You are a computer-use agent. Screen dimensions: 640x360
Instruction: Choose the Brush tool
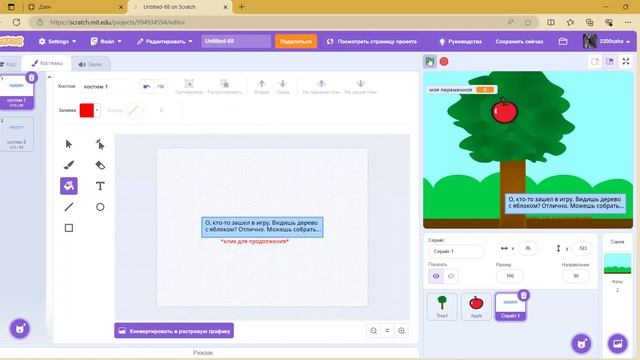(x=69, y=165)
